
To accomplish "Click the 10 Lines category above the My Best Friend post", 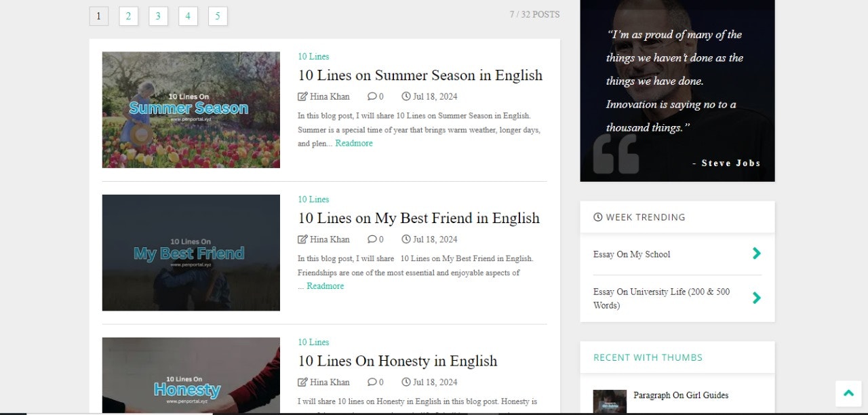I will pos(313,199).
